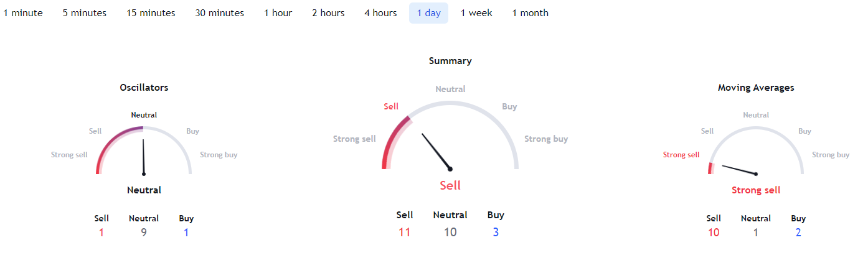Screen dimensions: 868x263
Task: Click the red Strong sell result label
Action: coord(755,190)
